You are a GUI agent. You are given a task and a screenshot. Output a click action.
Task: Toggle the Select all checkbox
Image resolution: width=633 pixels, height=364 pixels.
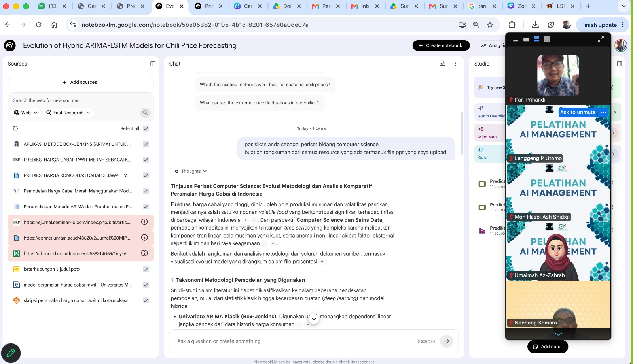[146, 128]
